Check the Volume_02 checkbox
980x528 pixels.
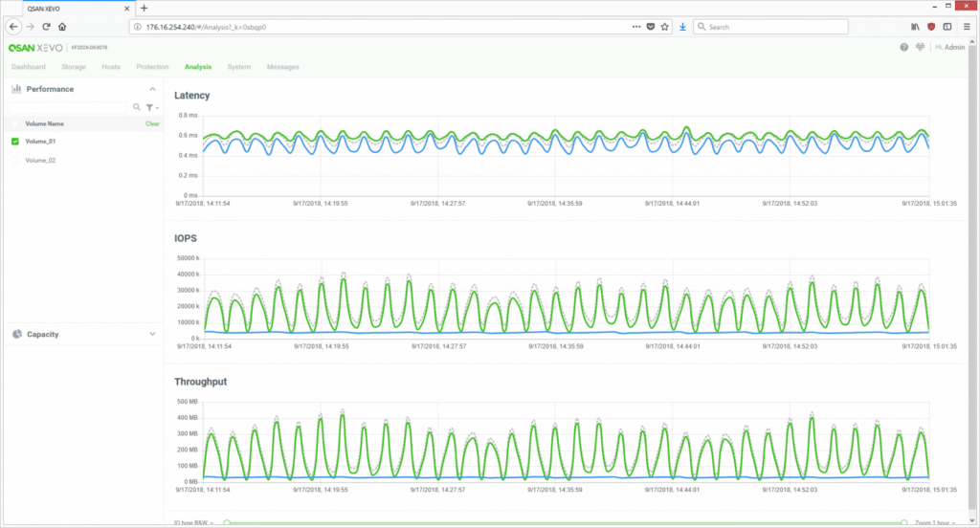(x=15, y=161)
